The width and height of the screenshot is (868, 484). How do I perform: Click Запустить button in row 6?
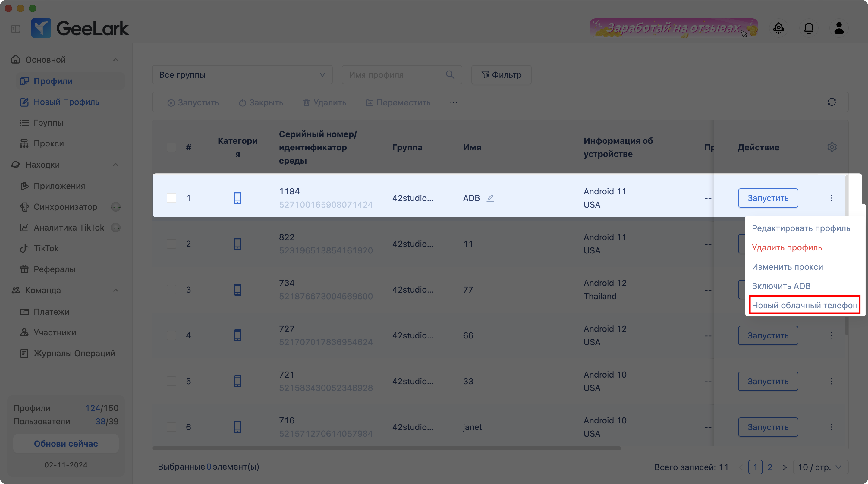pos(768,427)
